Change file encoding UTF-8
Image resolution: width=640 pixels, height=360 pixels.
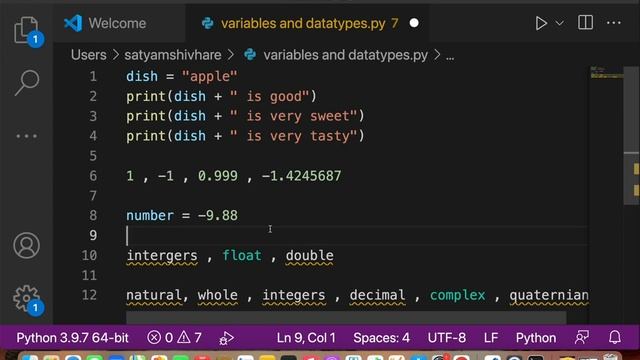pyautogui.click(x=447, y=338)
